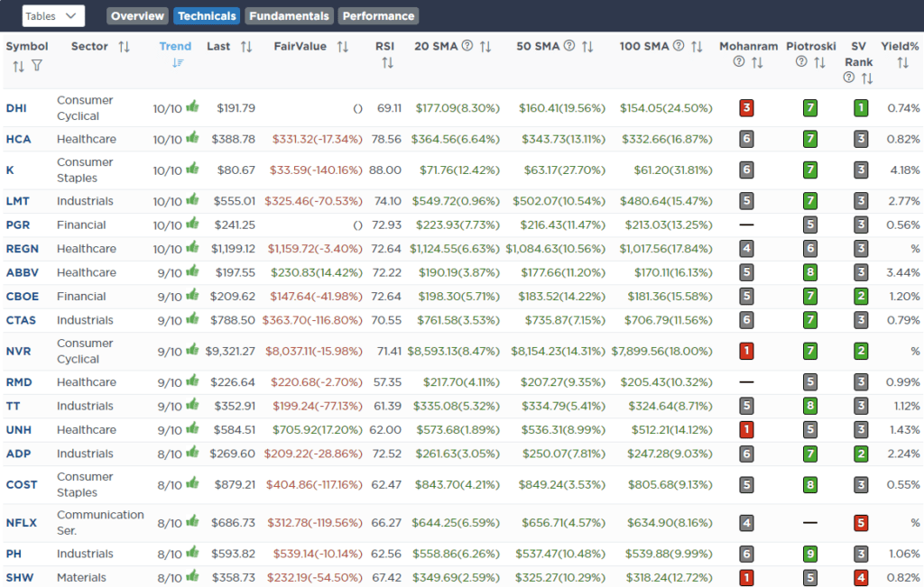The width and height of the screenshot is (924, 587).
Task: Click REGN 100 SMA $1,017.56(17.84%)
Action: pos(666,249)
